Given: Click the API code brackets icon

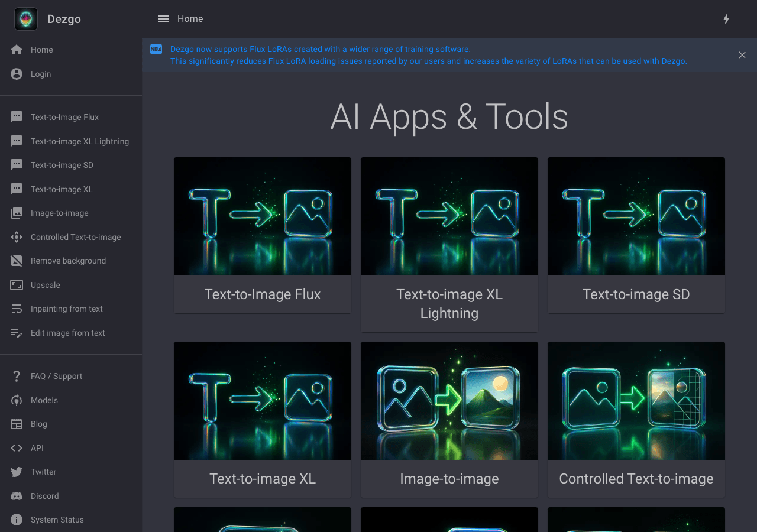Looking at the screenshot, I should point(17,448).
